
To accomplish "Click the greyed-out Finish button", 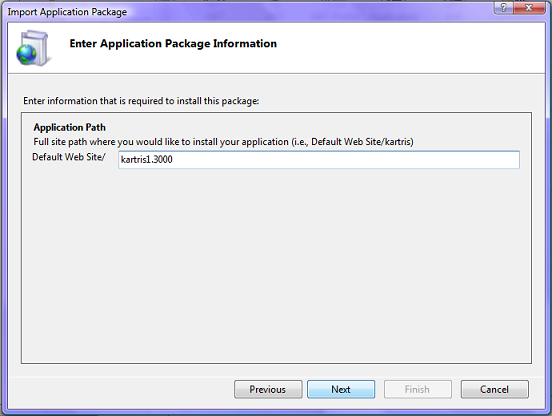I will pos(418,389).
